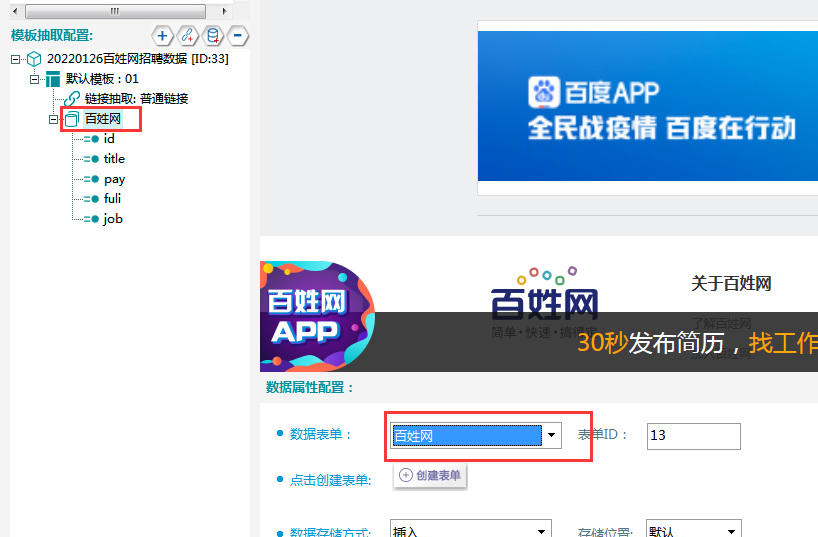Click the horizontal scrollbar right arrow
This screenshot has height=537, width=818.
[224, 11]
